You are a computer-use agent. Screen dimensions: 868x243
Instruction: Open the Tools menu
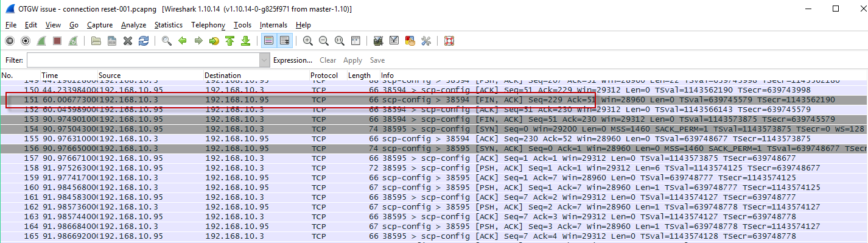[242, 25]
